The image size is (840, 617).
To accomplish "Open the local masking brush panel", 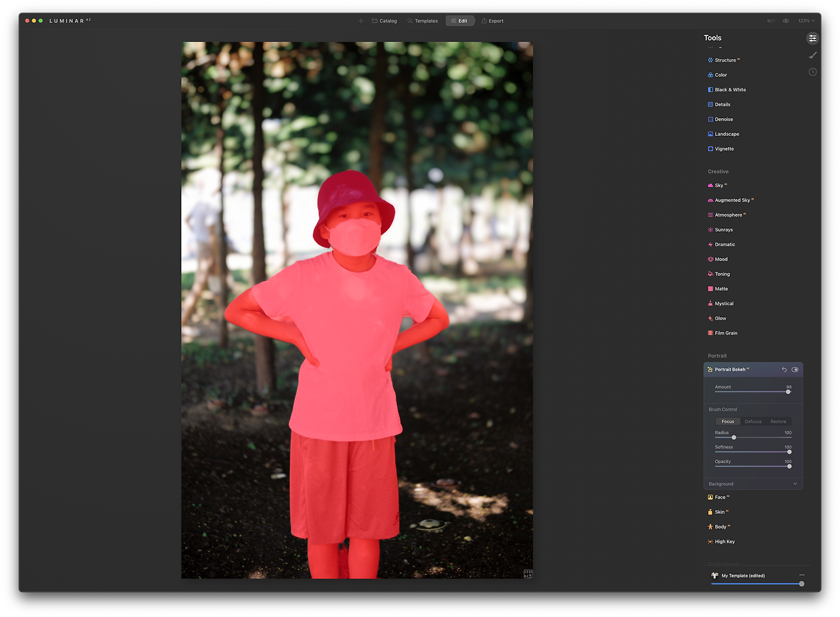I will pyautogui.click(x=812, y=55).
